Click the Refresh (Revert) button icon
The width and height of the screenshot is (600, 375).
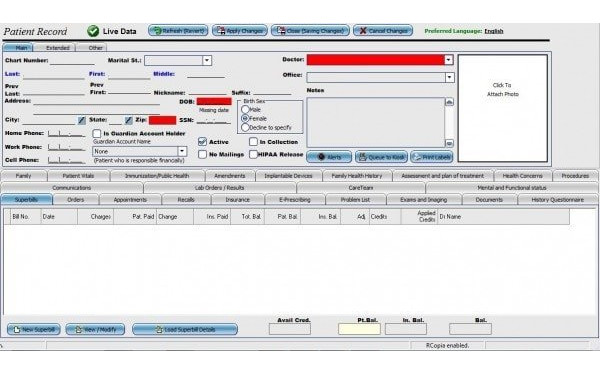click(x=156, y=31)
